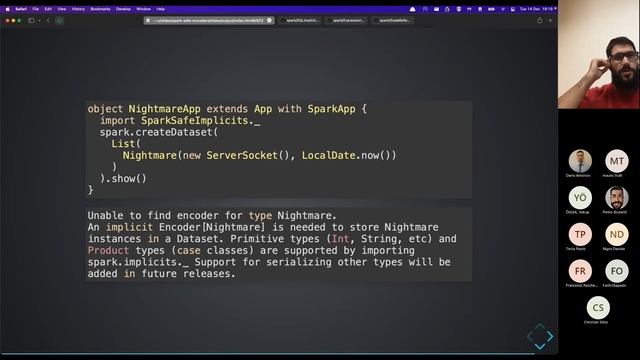Click 'LocalDate' in the code block
The width and height of the screenshot is (640, 360).
pos(329,156)
